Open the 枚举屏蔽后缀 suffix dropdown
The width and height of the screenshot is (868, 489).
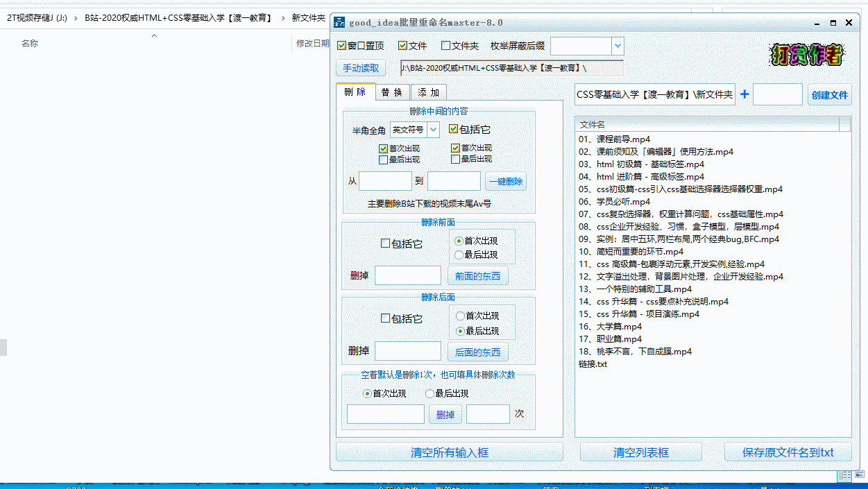617,46
